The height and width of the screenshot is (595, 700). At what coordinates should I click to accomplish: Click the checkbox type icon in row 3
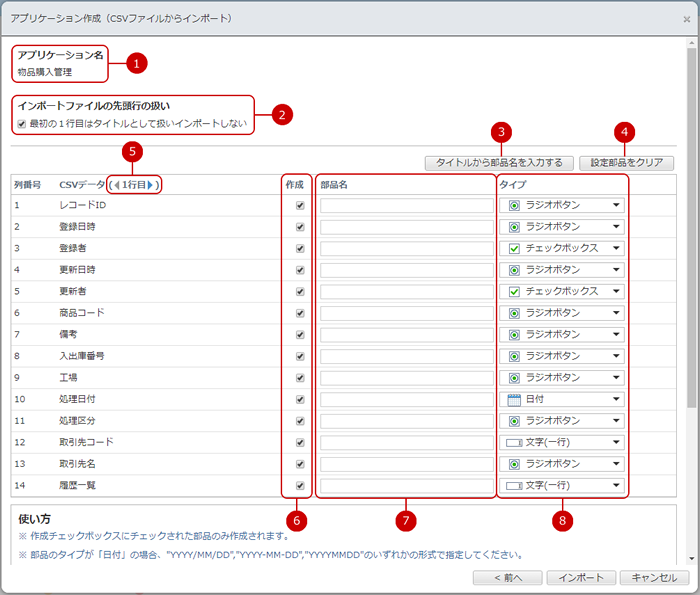point(514,248)
